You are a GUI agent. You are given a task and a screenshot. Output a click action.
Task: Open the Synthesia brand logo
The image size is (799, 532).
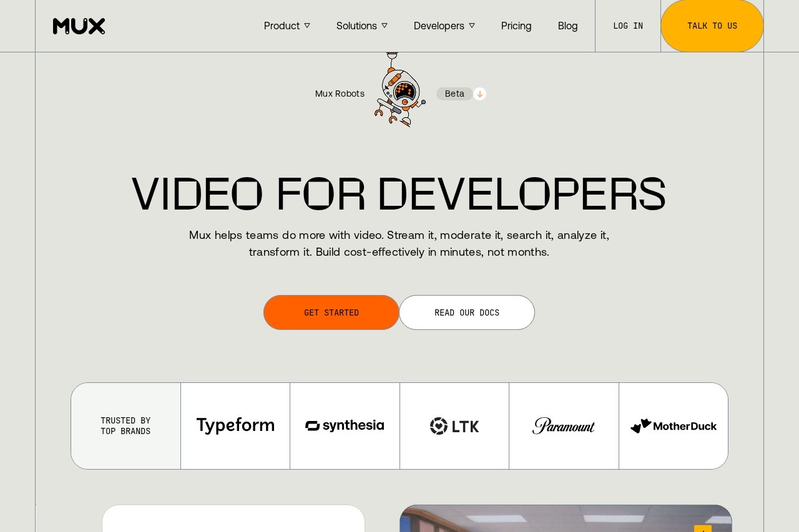click(345, 426)
